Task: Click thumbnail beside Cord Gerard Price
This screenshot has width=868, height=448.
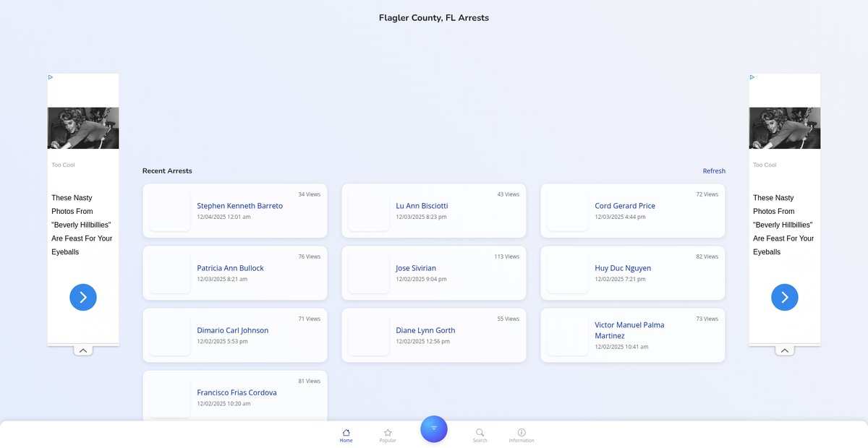Action: [568, 211]
